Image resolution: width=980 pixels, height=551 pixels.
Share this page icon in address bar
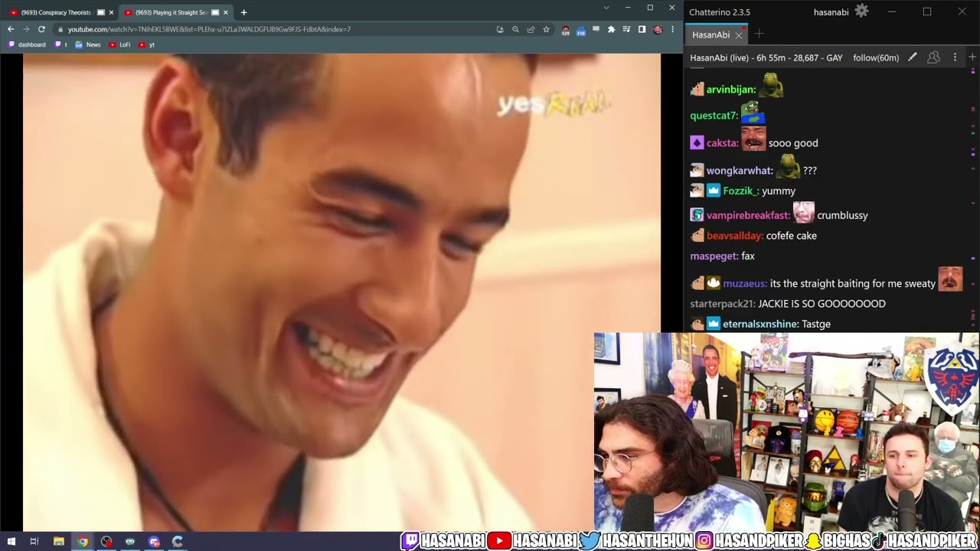[x=531, y=29]
